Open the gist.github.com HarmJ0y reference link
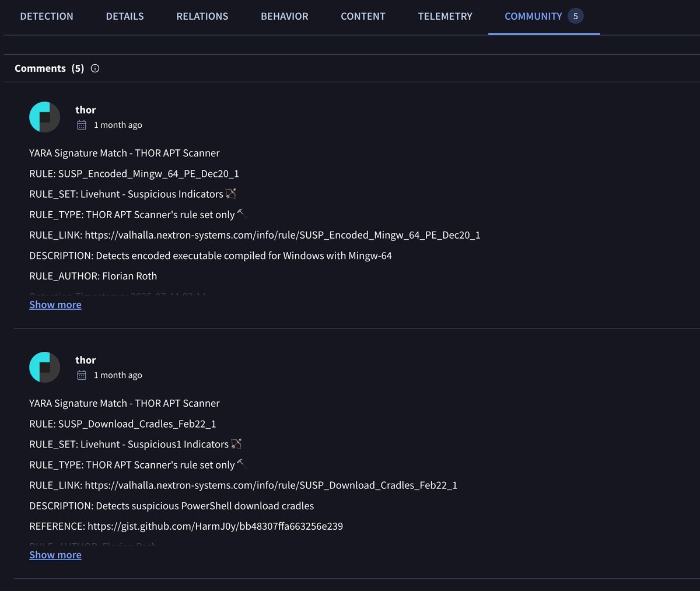700x591 pixels. [215, 526]
